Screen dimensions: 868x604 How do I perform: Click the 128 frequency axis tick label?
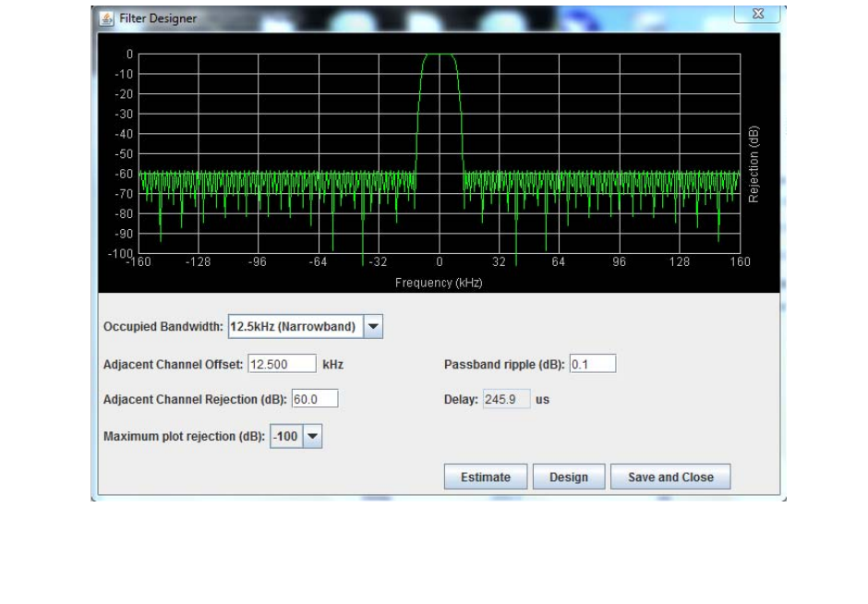point(680,262)
